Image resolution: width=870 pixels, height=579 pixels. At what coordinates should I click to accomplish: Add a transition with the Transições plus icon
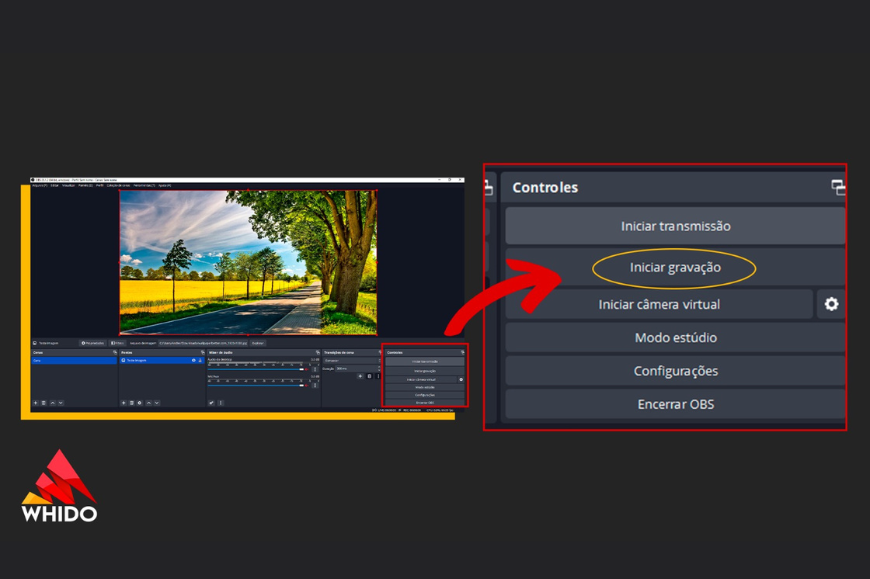360,376
